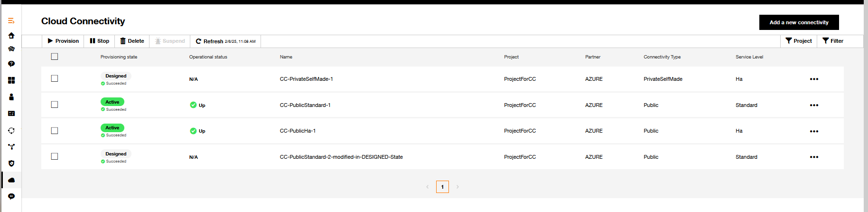The height and width of the screenshot is (212, 868).
Task: Open the user profile icon in sidebar
Action: click(x=11, y=97)
